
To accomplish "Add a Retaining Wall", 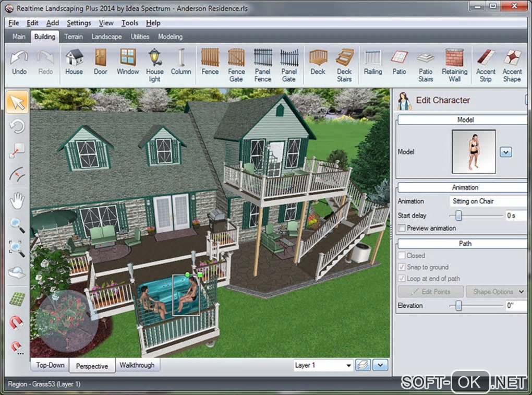I will tap(455, 66).
